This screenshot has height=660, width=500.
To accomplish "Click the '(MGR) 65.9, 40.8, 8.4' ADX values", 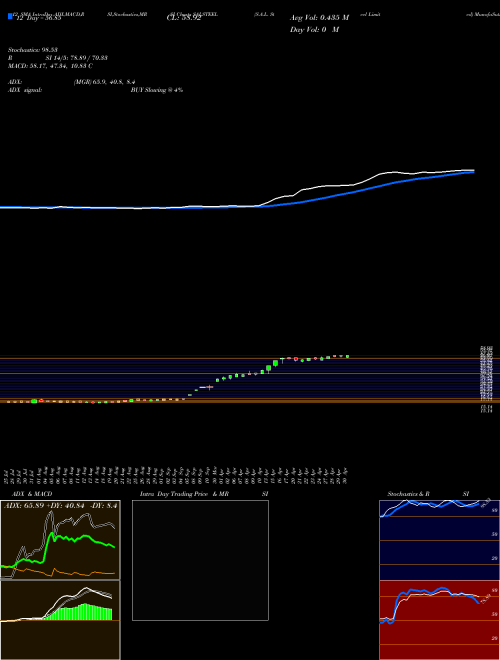I will (104, 82).
